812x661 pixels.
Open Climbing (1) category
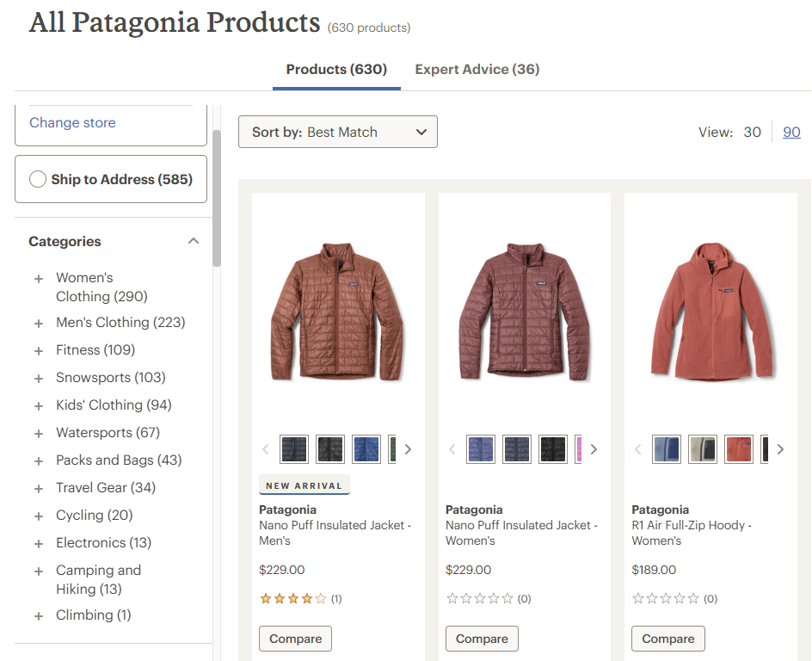point(93,615)
